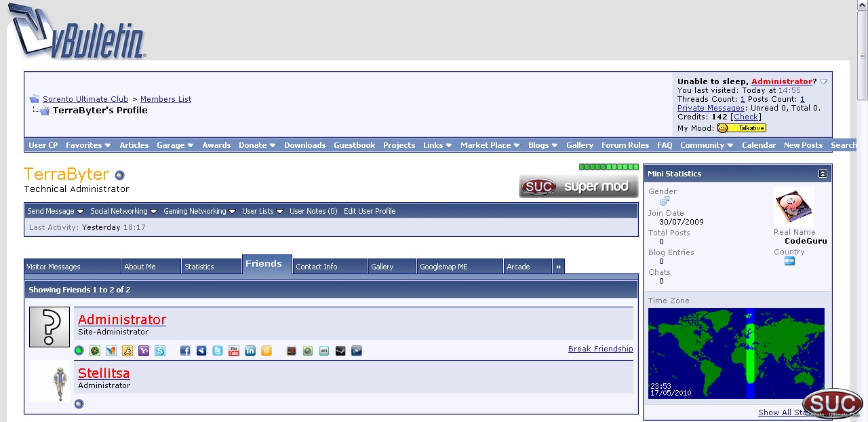The height and width of the screenshot is (422, 868).
Task: Open Administrator's Facebook profile icon
Action: click(185, 351)
